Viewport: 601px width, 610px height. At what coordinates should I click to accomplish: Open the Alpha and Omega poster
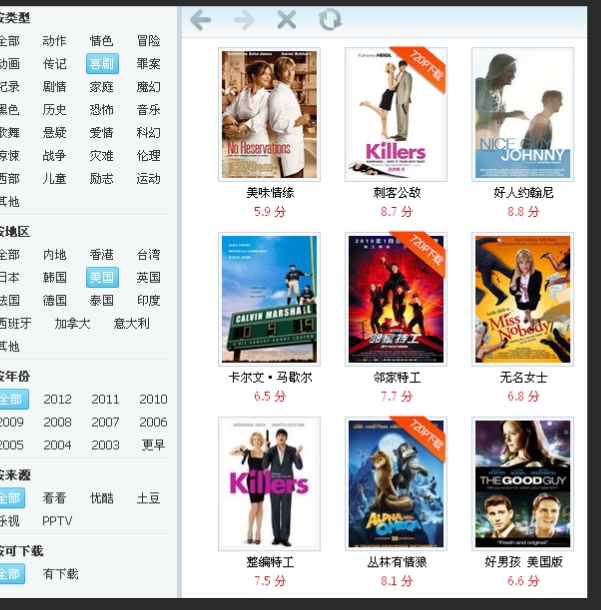(x=396, y=484)
